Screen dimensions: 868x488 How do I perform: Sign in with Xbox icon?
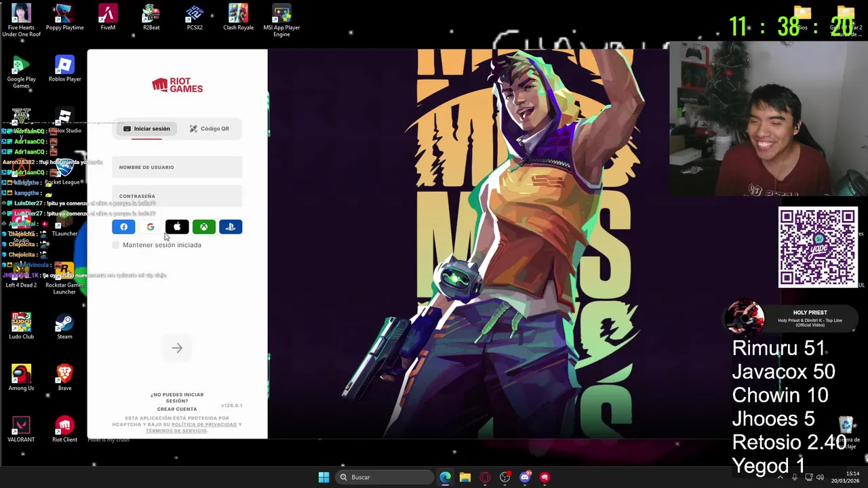[204, 227]
